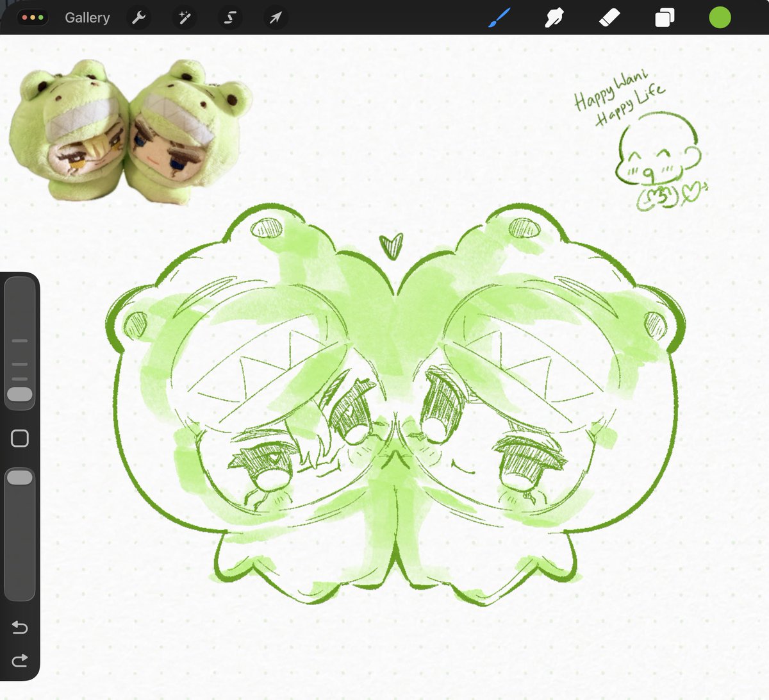
Task: Tap the small heart between the characters
Action: (x=391, y=247)
